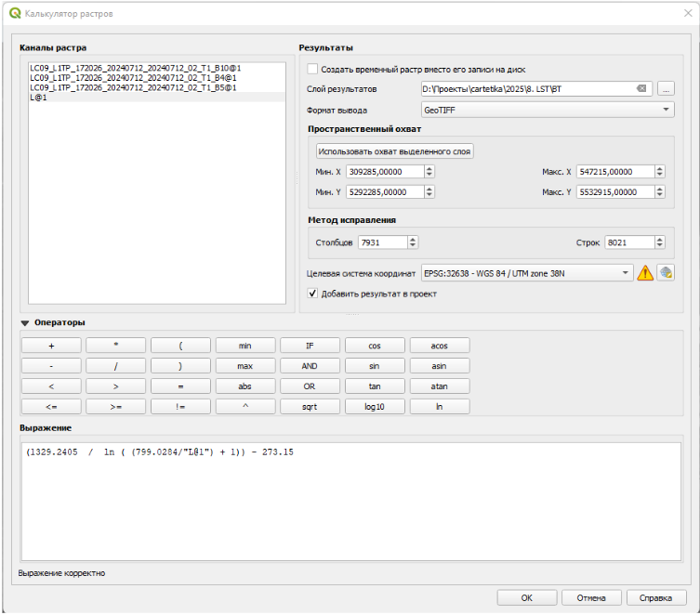Select raster band ending B4@1
The width and height of the screenshot is (700, 615).
click(x=157, y=78)
